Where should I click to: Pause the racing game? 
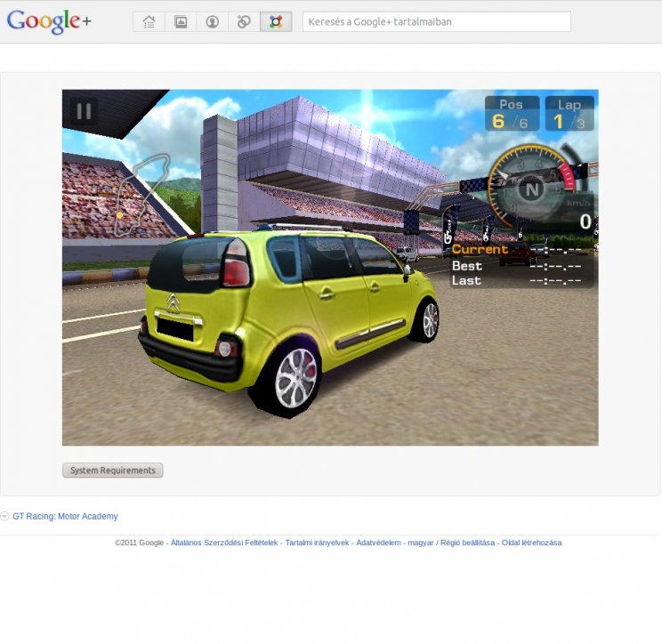click(x=84, y=111)
